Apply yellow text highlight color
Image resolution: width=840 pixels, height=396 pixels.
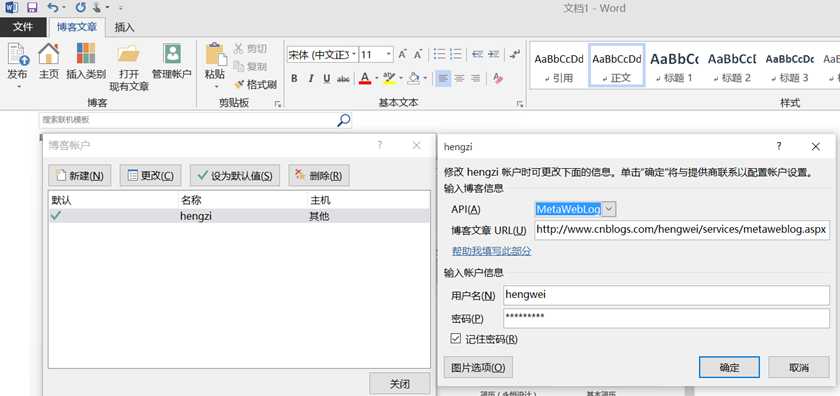(x=389, y=79)
